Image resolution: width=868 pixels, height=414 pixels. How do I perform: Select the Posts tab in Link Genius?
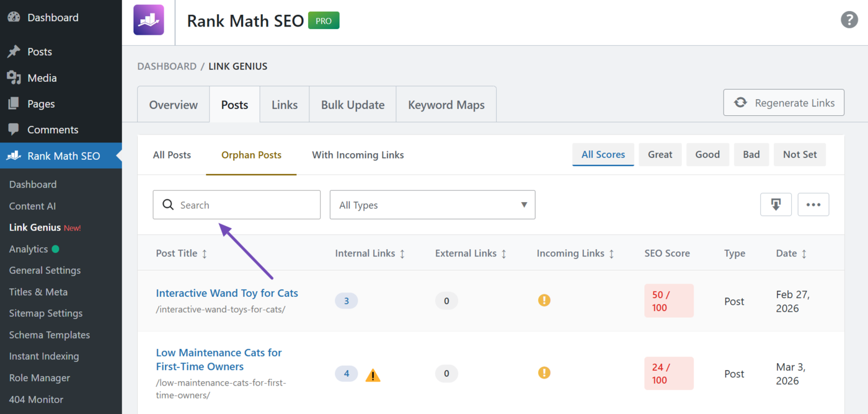pyautogui.click(x=234, y=105)
